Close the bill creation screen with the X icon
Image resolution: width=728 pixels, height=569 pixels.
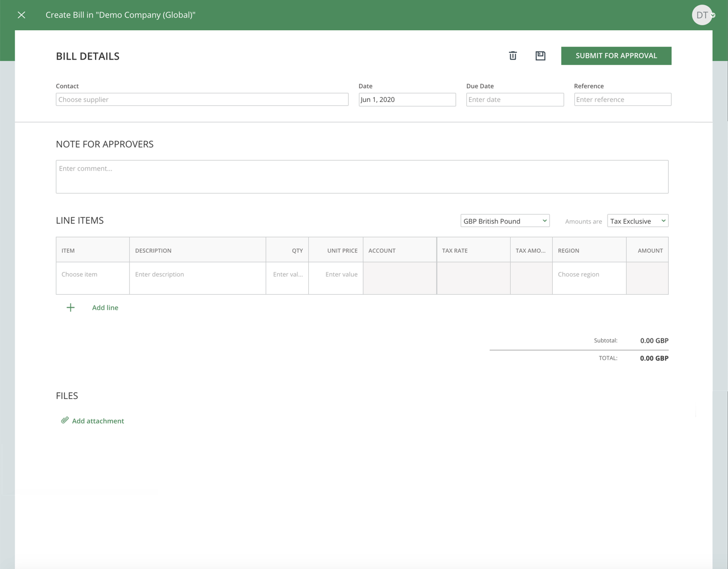coord(22,15)
